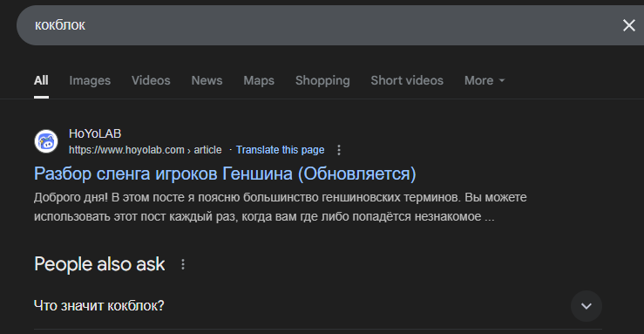Click Translate this page link
The height and width of the screenshot is (334, 644).
[x=280, y=150]
